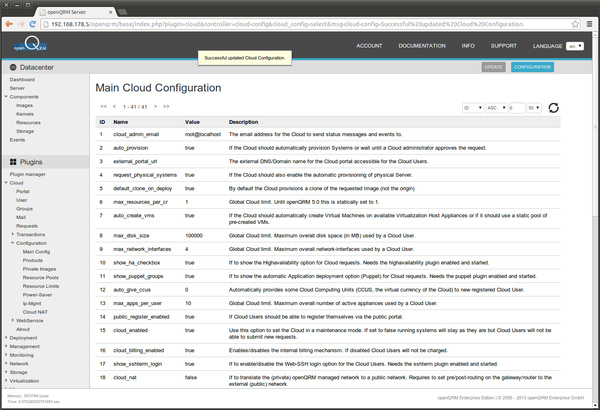Bookmark this page with the star icon
600x410 pixels.
(575, 24)
